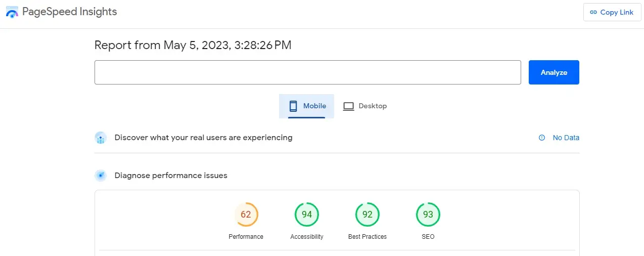Click the No Data link
Screen dimensions: 644x256
coord(566,138)
